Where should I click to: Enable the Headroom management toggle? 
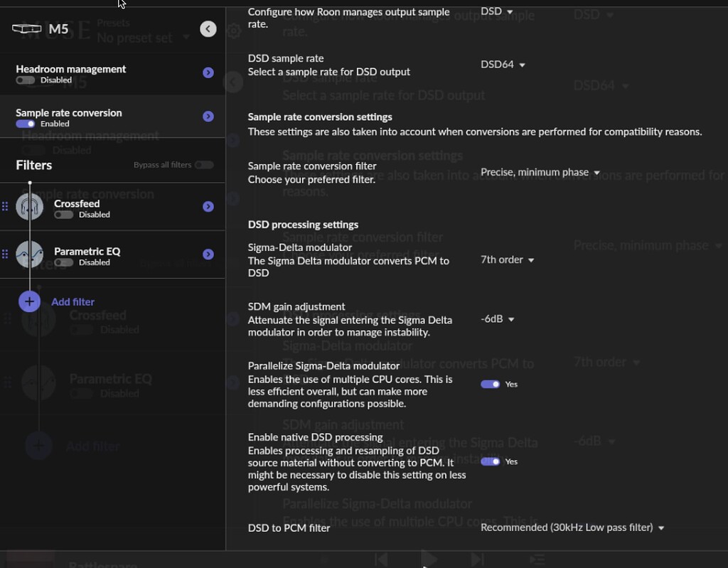tap(24, 80)
